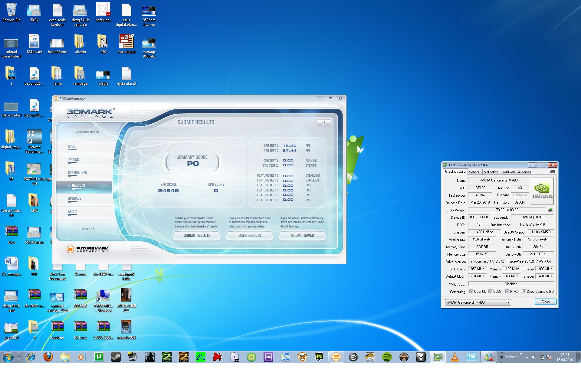Switch to 3DMark Vantage taskbar button
The height and width of the screenshot is (392, 581).
tap(336, 357)
